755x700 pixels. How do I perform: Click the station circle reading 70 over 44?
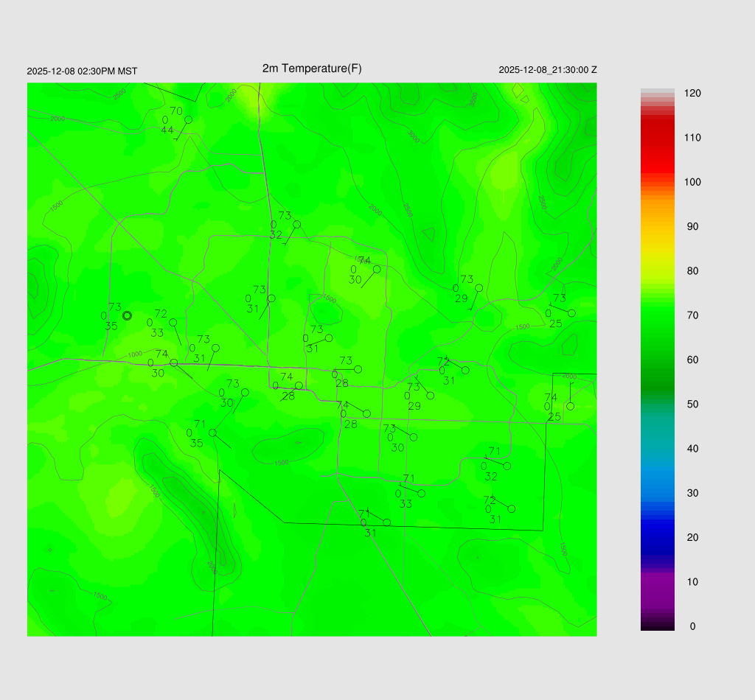188,119
